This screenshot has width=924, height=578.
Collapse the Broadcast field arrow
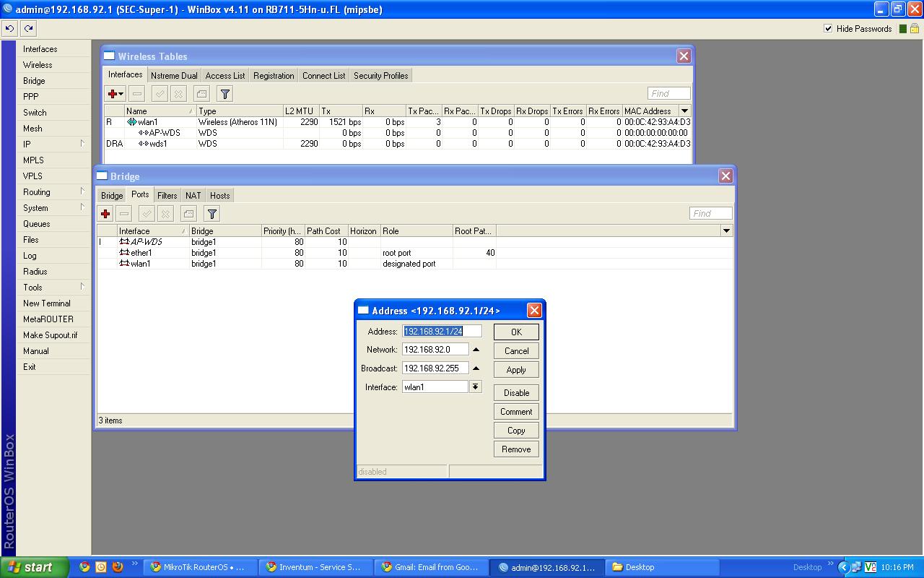[x=476, y=368]
